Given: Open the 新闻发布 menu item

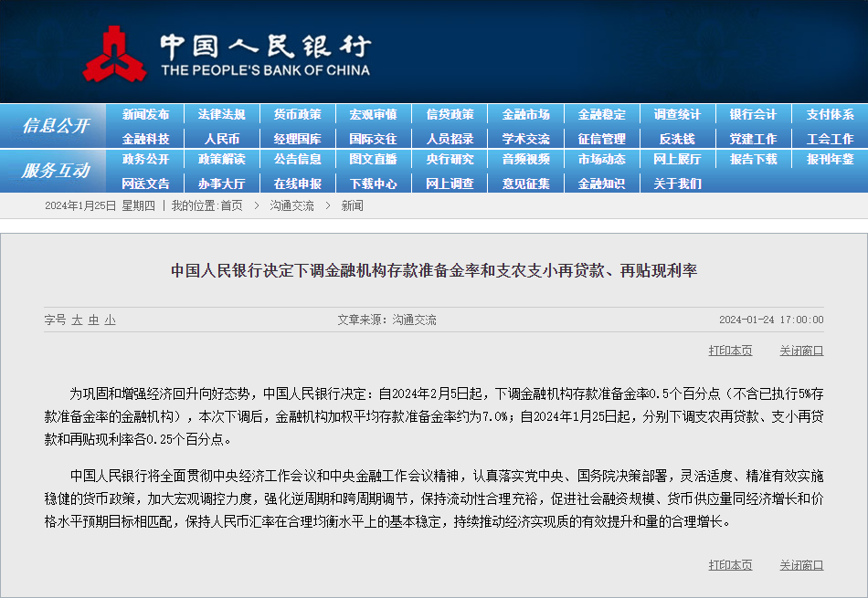Looking at the screenshot, I should click(145, 115).
